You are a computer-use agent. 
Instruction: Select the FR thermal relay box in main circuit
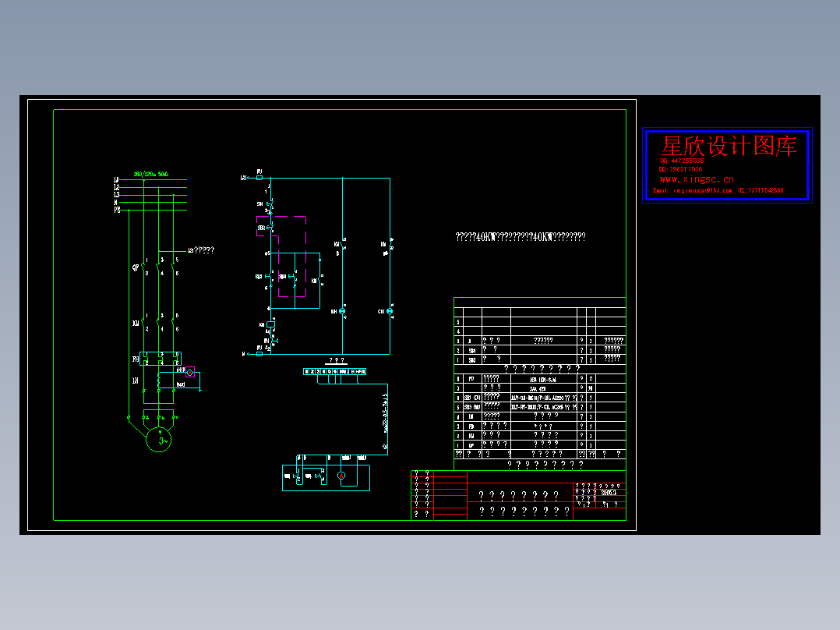point(161,359)
